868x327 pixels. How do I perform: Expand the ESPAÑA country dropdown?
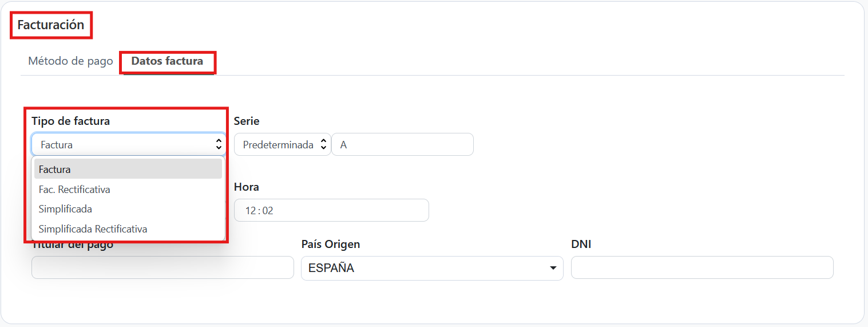432,268
